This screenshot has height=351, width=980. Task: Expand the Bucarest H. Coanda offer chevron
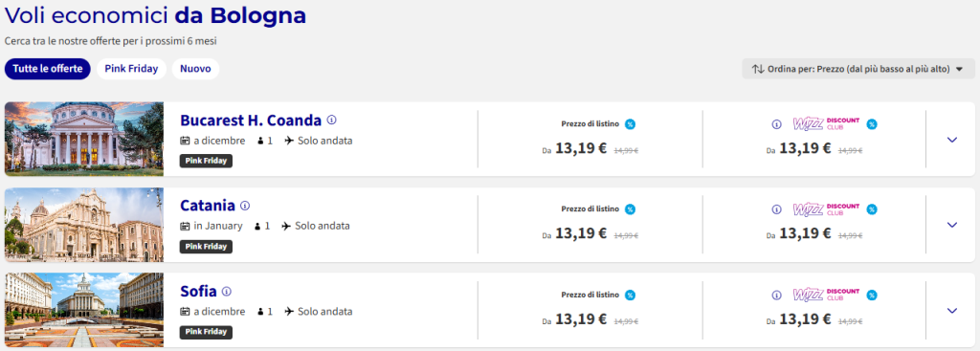[952, 140]
